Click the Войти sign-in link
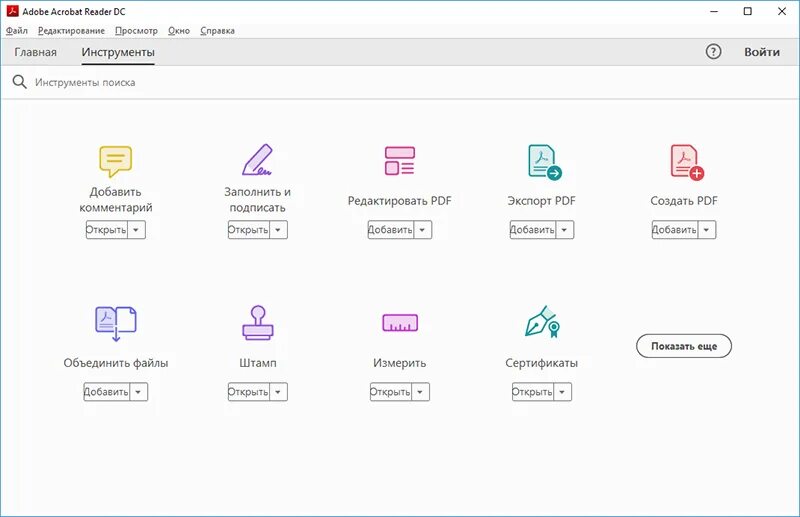 pos(762,52)
